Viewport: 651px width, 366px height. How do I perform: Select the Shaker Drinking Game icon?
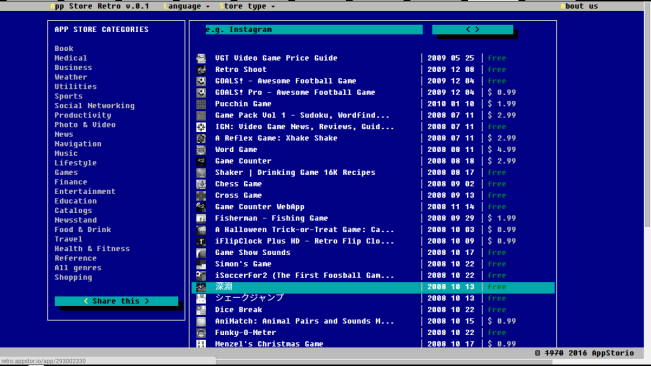click(201, 173)
